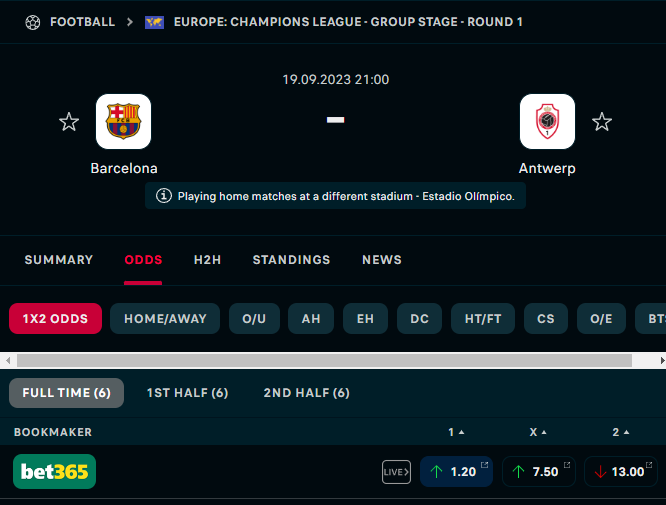Select the HOME/AWAY odds type
This screenshot has height=505, width=666.
(165, 319)
